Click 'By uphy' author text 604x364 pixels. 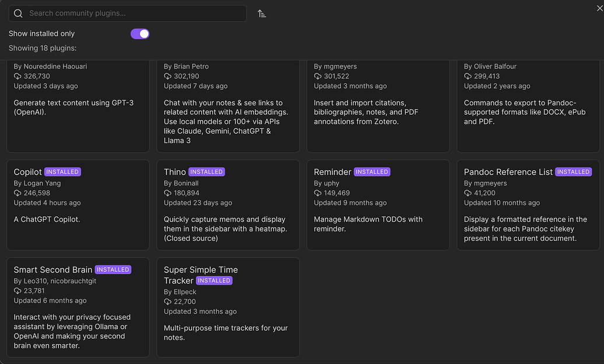(x=327, y=183)
